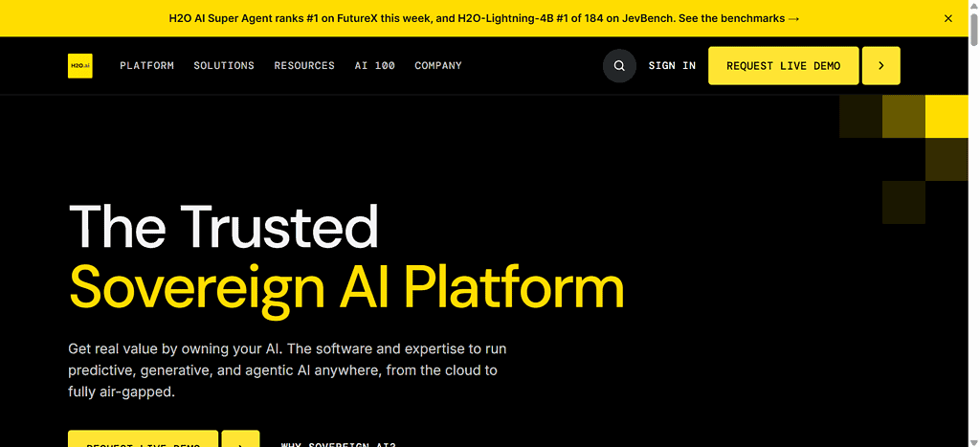The image size is (980, 447).
Task: Click the hero section Request Live Demo button
Action: coord(144,439)
